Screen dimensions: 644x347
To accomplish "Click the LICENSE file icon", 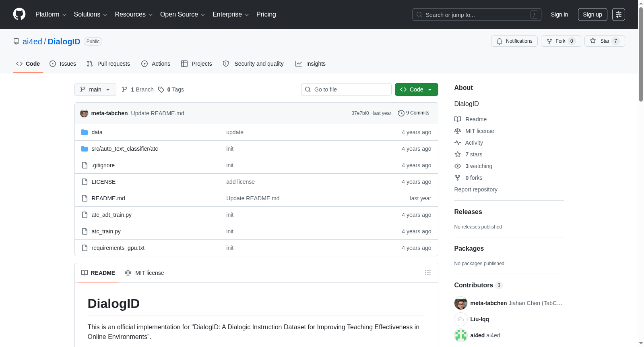I will click(85, 182).
